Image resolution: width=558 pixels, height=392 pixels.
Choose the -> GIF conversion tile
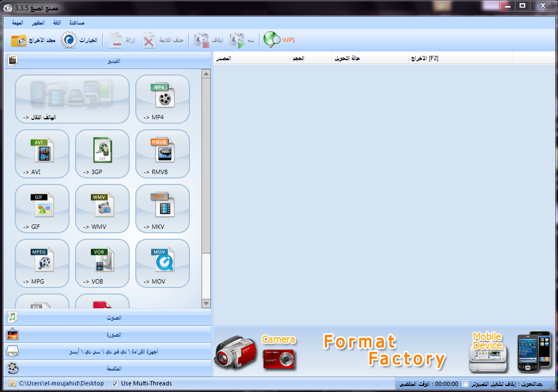42,209
